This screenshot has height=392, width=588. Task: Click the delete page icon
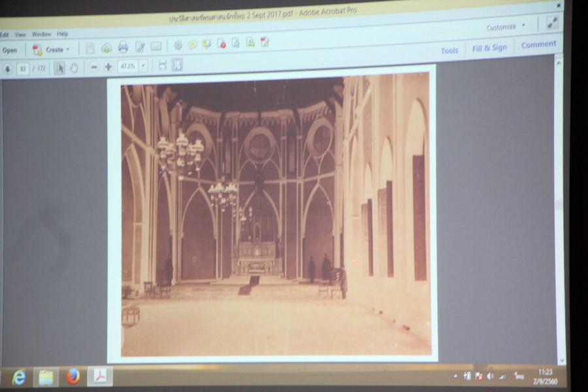pyautogui.click(x=221, y=44)
